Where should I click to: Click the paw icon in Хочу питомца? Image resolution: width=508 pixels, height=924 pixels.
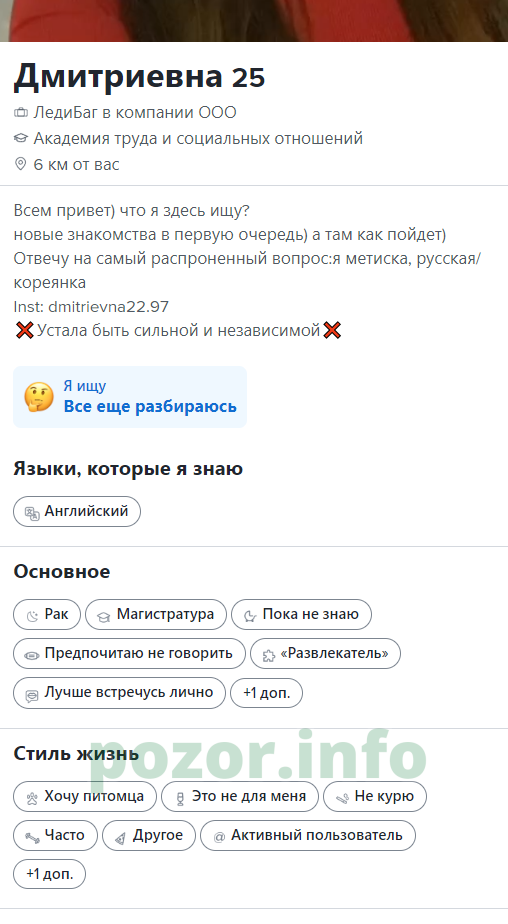point(32,797)
